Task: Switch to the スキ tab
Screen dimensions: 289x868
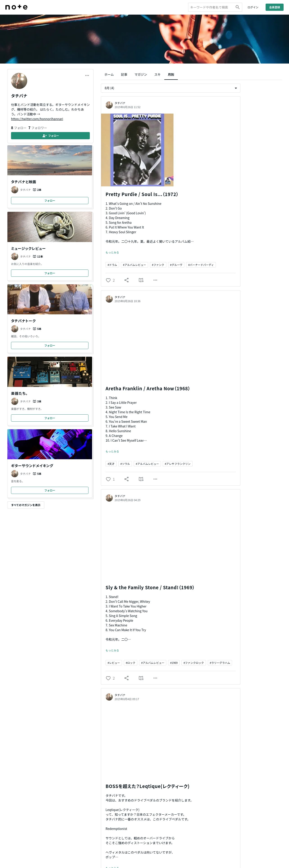Action: coord(158,74)
